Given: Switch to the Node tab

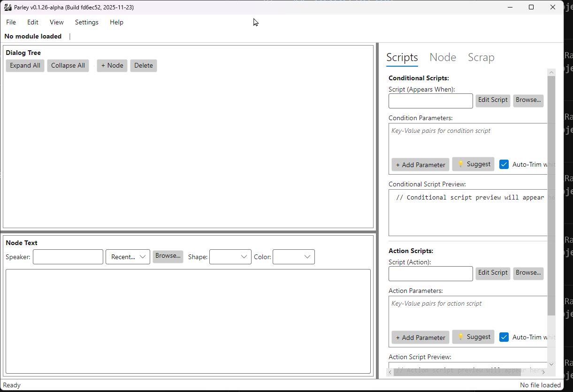Looking at the screenshot, I should pos(443,57).
